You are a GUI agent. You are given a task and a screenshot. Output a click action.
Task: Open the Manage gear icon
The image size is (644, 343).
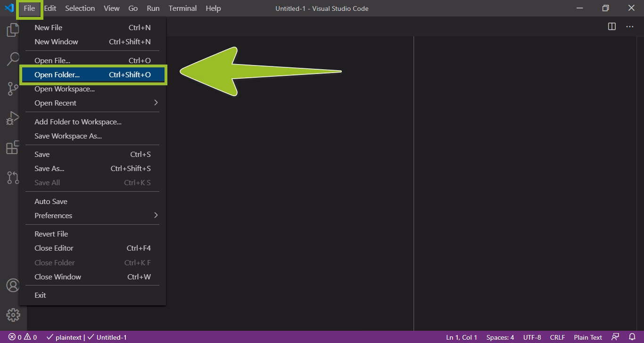(13, 315)
